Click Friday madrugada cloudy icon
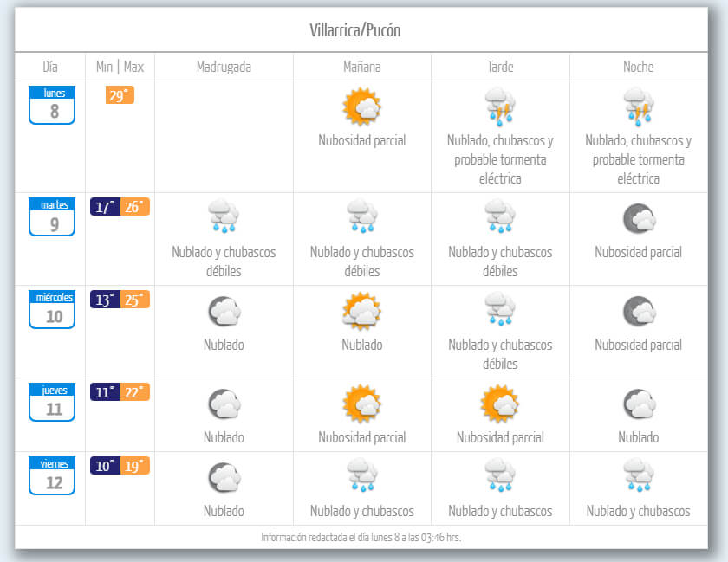 (x=224, y=478)
